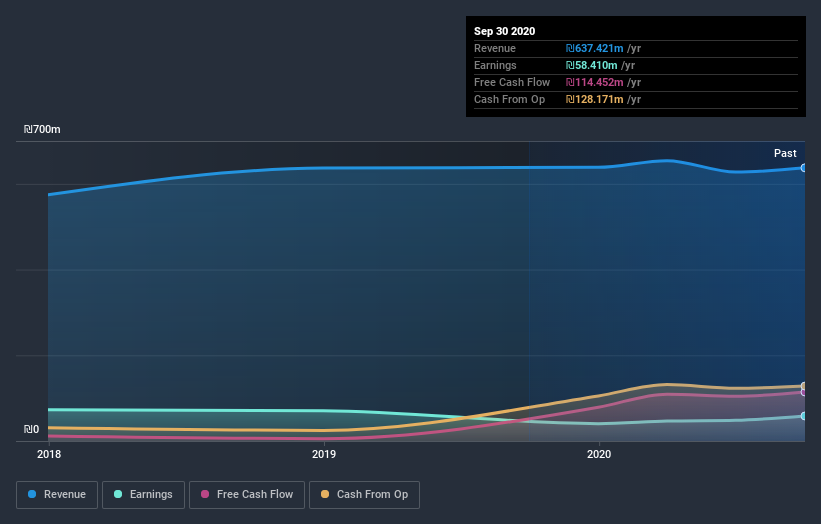This screenshot has width=821, height=524.
Task: Click the 2020 x-axis label
Action: pos(599,454)
